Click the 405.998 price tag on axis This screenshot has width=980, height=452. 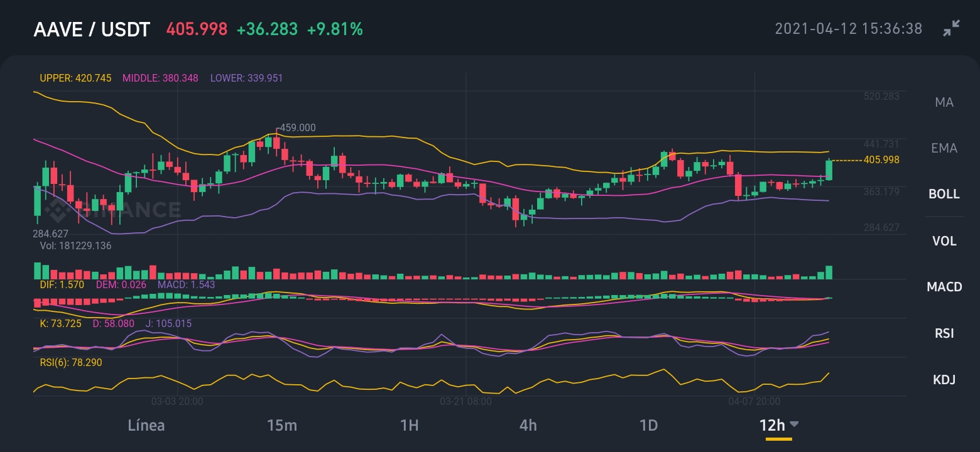881,160
